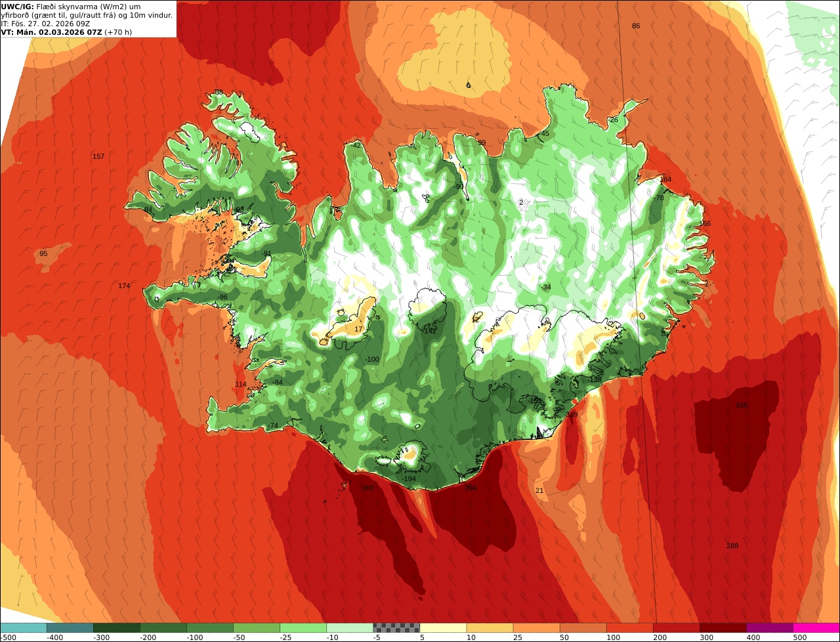This screenshot has height=642, width=840.
Task: Click the '300' legend tick label
Action: point(706,637)
